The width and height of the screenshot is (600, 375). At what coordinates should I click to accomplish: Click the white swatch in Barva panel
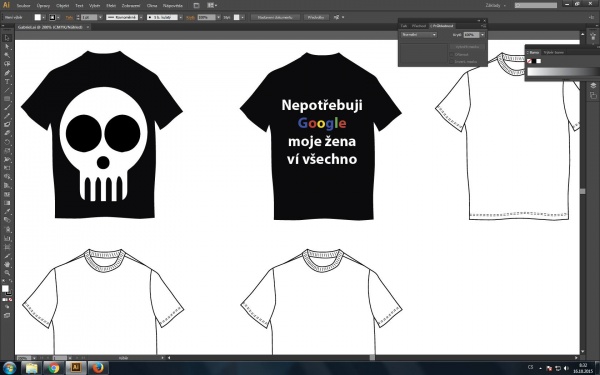pos(538,61)
